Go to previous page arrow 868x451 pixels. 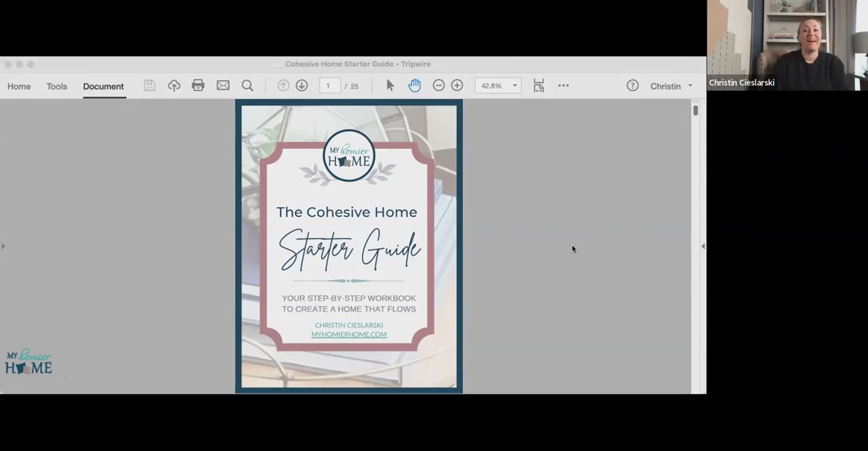coord(283,86)
